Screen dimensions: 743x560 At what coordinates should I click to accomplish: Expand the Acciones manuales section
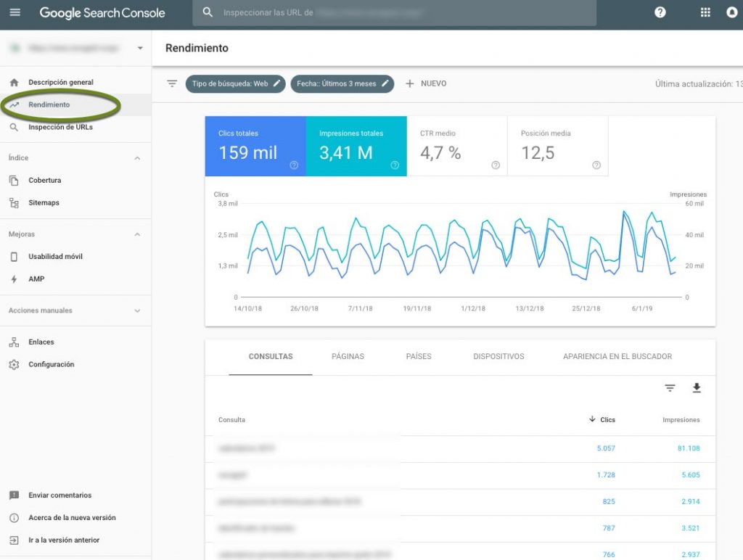tap(137, 311)
